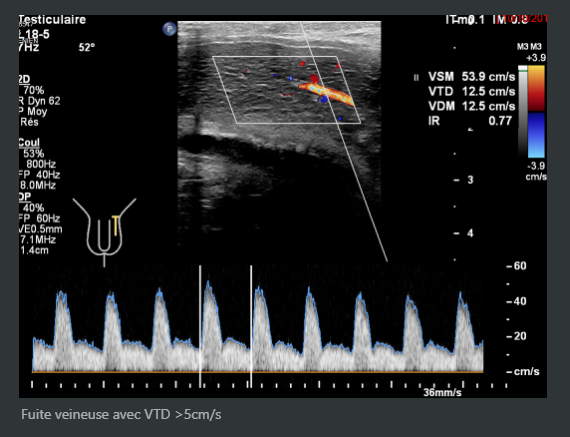Click the IR 0.77 resistance index value
Image resolution: width=570 pixels, height=437 pixels.
(x=470, y=121)
